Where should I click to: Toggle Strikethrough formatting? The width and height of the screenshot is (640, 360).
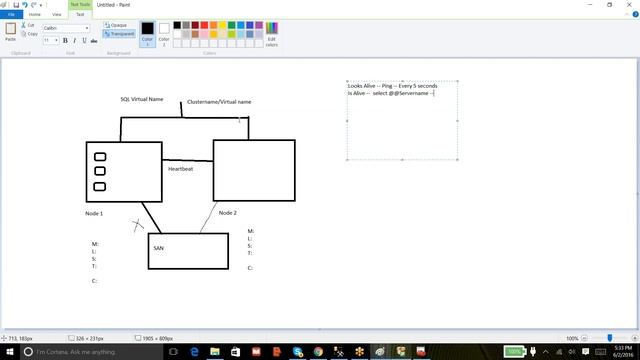click(94, 40)
